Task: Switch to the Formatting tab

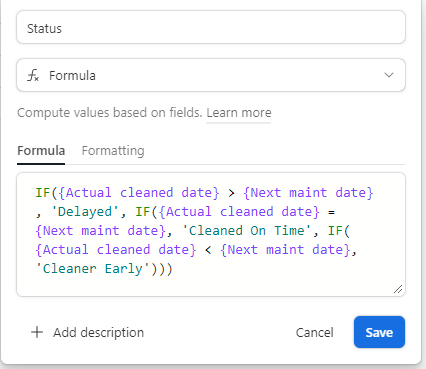Action: pos(113,151)
